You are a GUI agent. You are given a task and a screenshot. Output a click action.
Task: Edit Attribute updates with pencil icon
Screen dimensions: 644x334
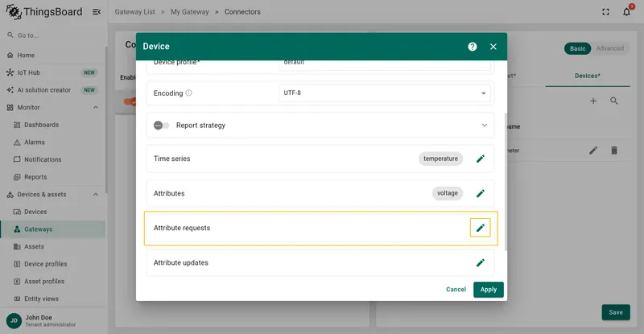coord(480,262)
